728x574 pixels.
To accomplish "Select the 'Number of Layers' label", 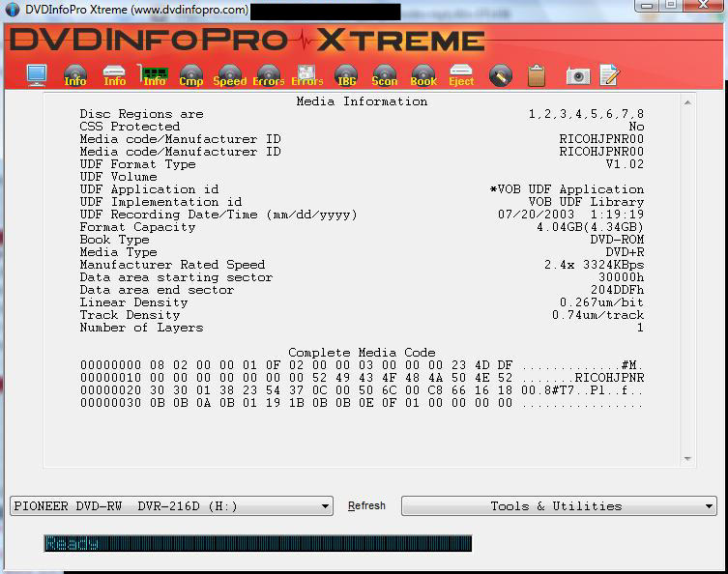I will 141,328.
